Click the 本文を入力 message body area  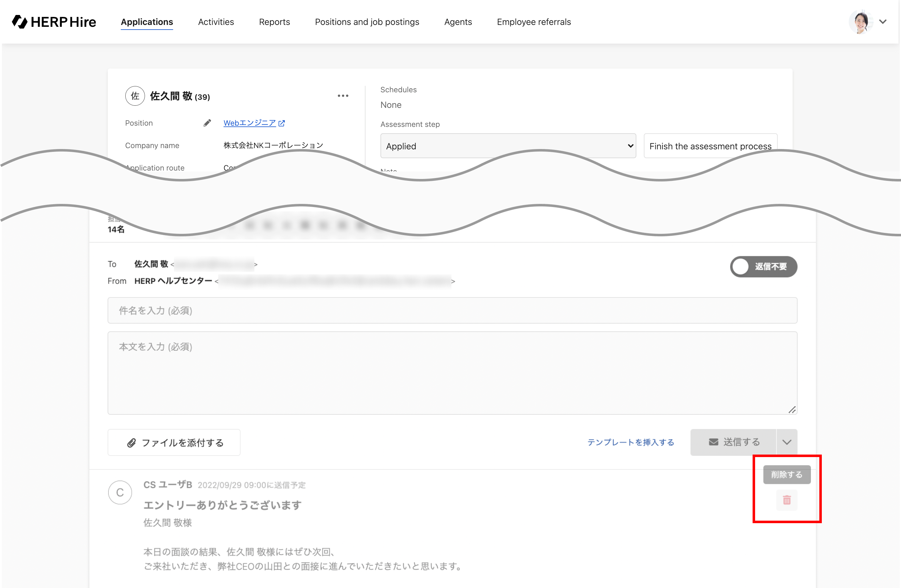452,373
